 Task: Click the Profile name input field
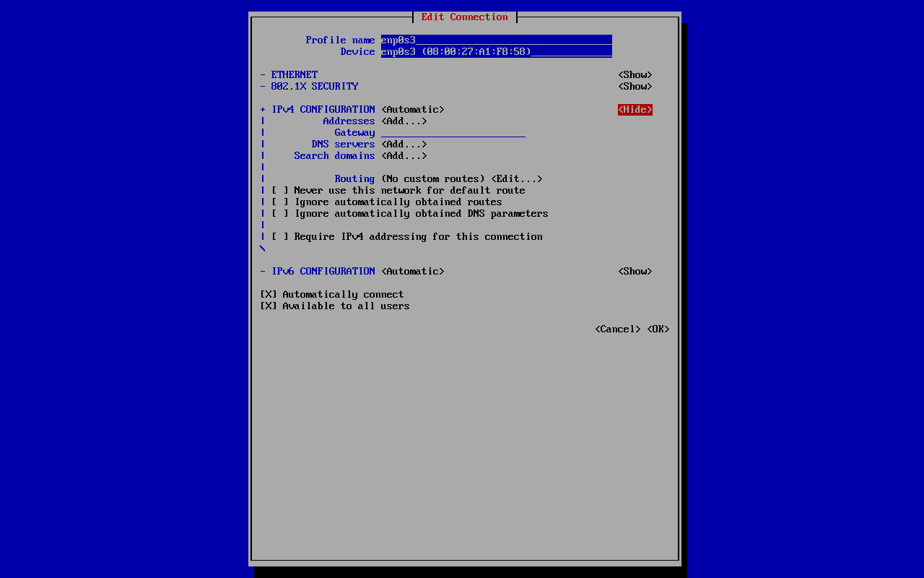(496, 40)
